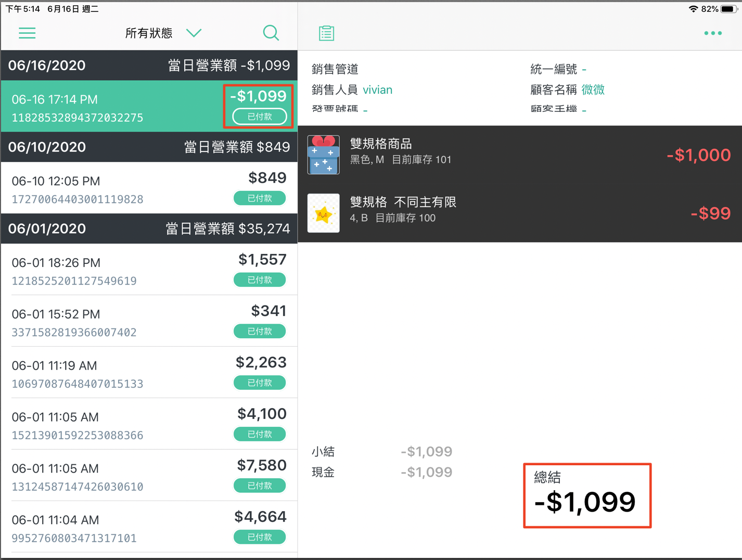Expand the 所有狀態 status filter dropdown
This screenshot has width=742, height=560.
point(163,33)
